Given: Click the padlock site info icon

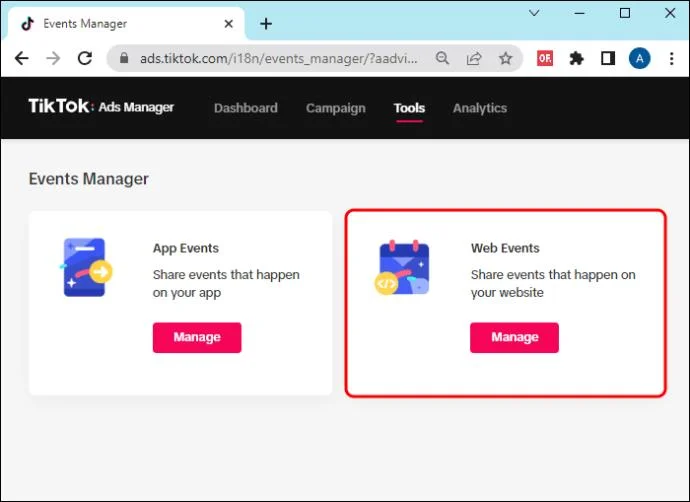Looking at the screenshot, I should coord(124,58).
